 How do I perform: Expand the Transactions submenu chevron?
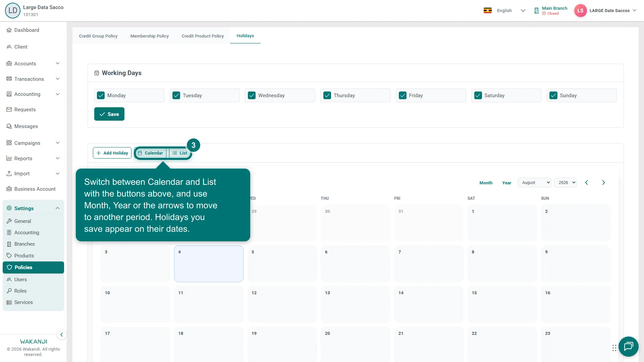pos(58,79)
